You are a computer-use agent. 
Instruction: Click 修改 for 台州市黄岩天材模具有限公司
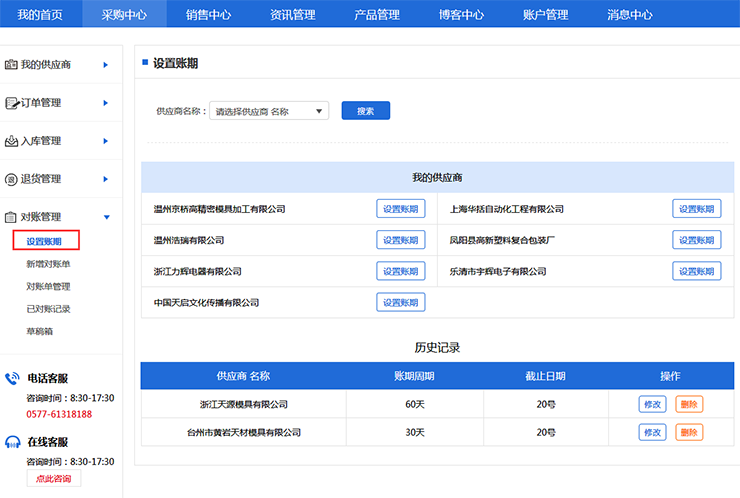click(653, 432)
